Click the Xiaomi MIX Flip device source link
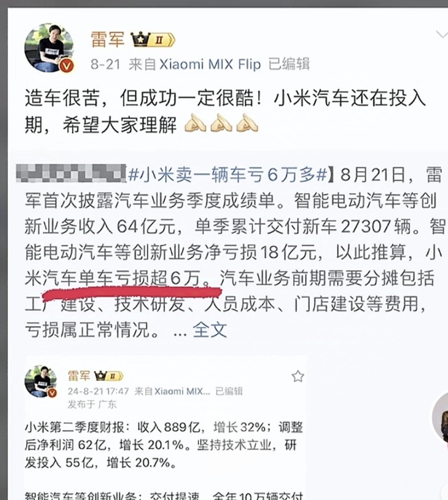The image size is (448, 500). [x=210, y=65]
